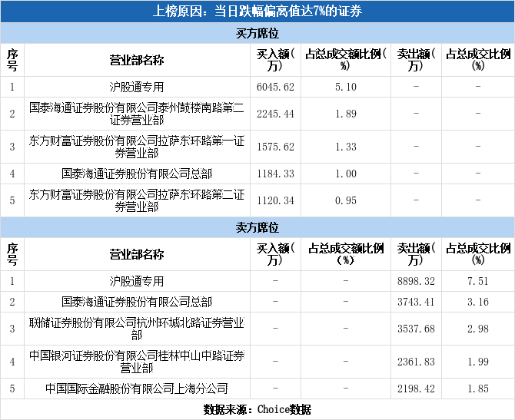Viewport: 515px width, 420px height.
Task: Click percentage value 7.51
Action: click(478, 281)
